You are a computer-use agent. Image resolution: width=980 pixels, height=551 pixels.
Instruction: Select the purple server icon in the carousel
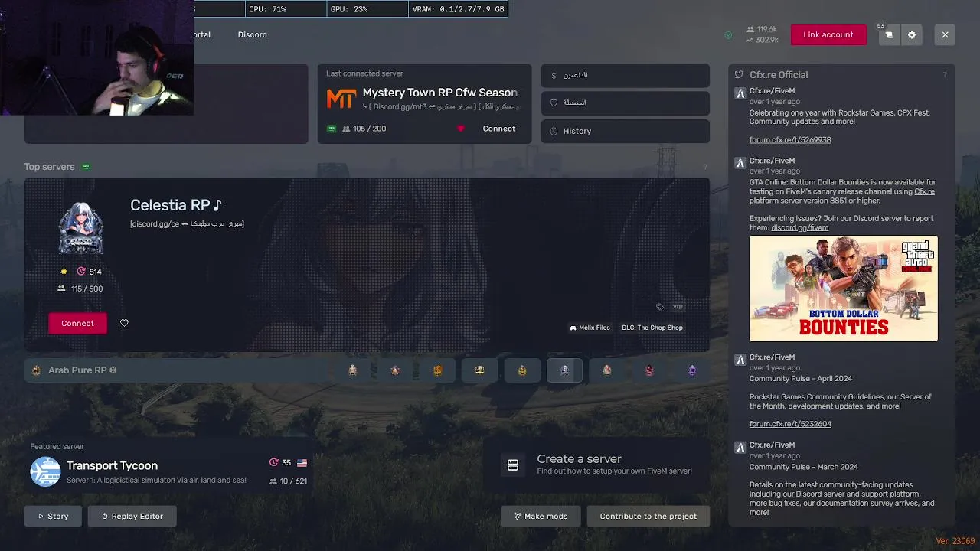coord(692,370)
